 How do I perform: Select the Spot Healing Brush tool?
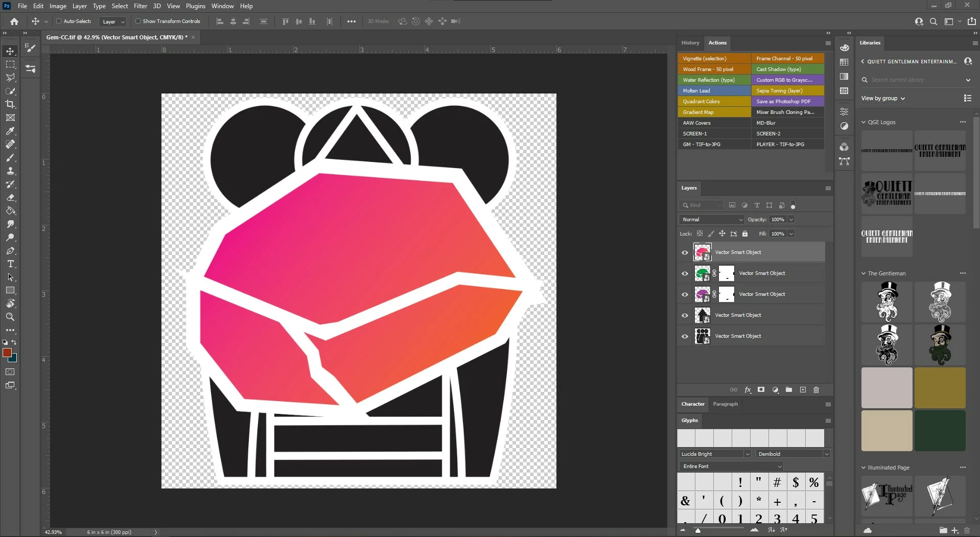coord(10,144)
